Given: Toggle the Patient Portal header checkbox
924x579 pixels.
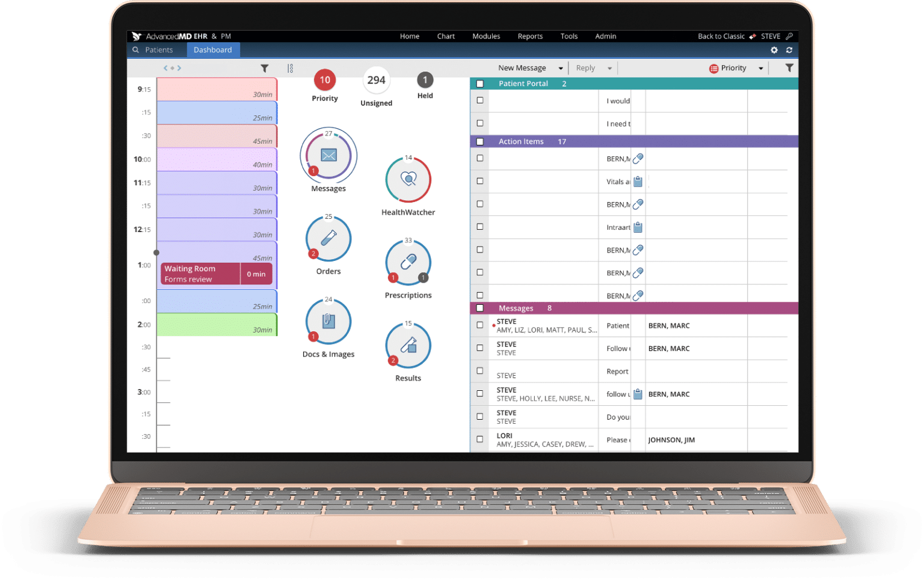Looking at the screenshot, I should click(480, 84).
